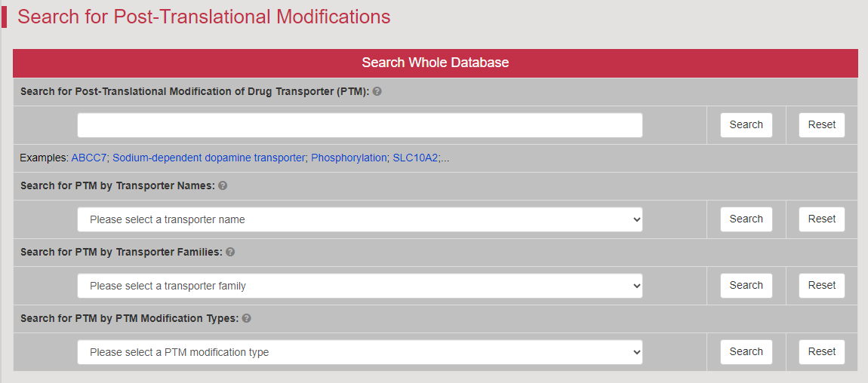
Task: Click help icon beside Transporter Families label
Action: 230,252
